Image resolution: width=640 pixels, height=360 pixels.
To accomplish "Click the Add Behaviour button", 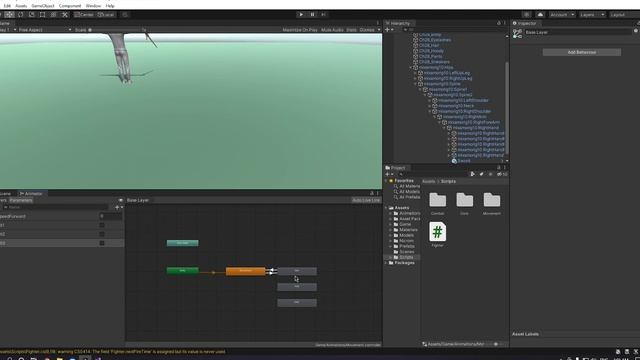I will coord(582,52).
